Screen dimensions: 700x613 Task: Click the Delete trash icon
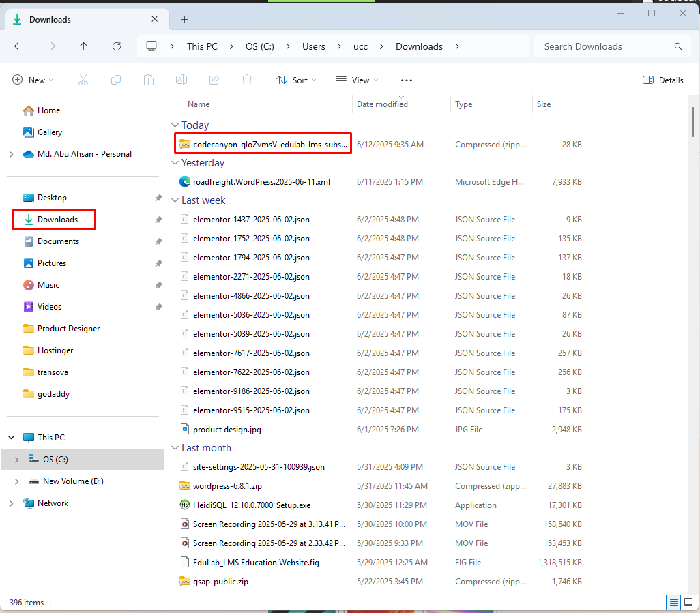click(246, 80)
